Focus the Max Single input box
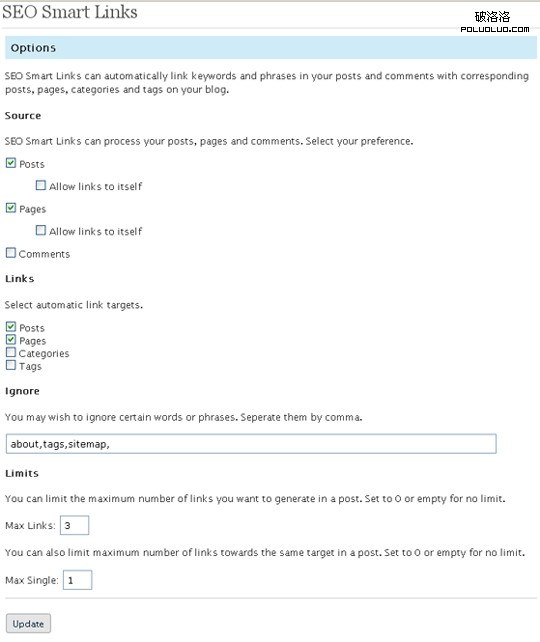Image resolution: width=540 pixels, height=642 pixels. [77, 580]
